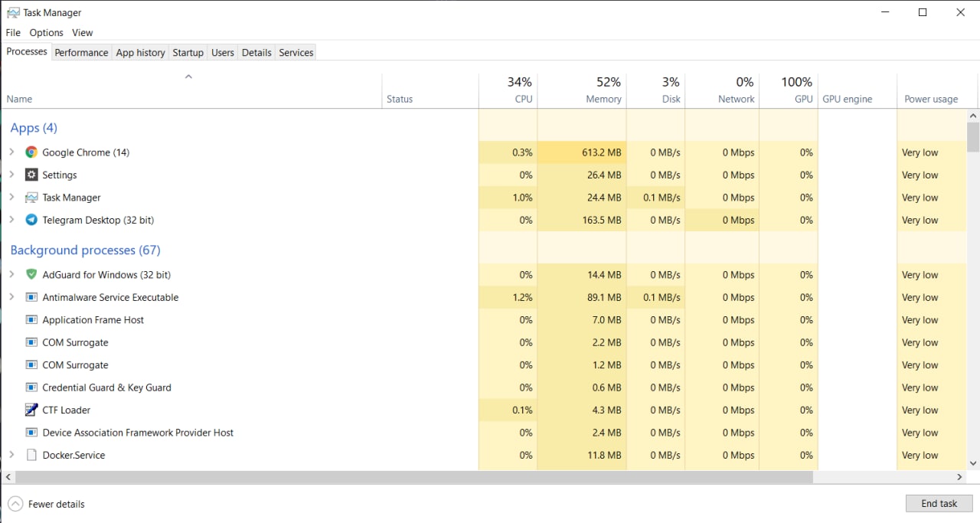Viewport: 980px width, 523px height.
Task: Sort by the Disk column header
Action: click(655, 91)
